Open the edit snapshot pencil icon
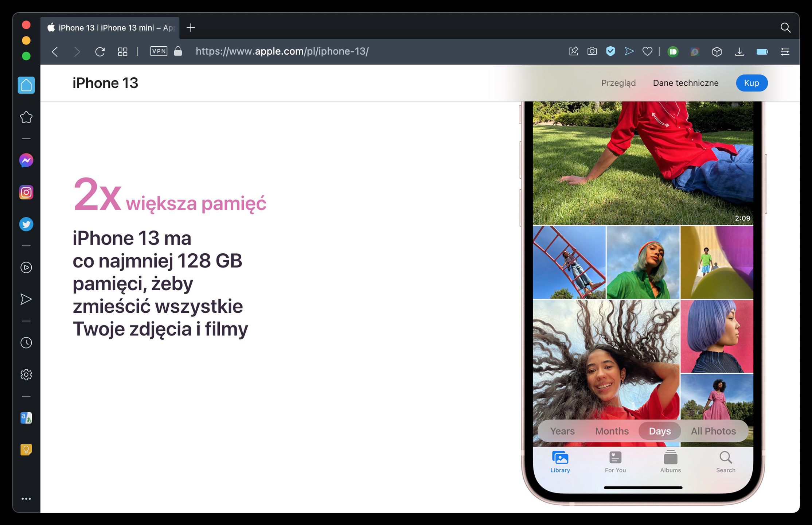This screenshot has width=812, height=525. coord(574,51)
